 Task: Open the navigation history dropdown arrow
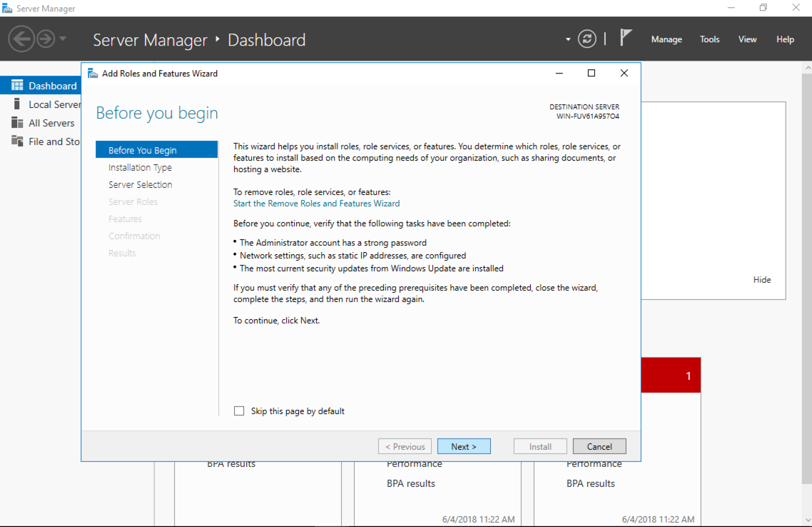pos(63,39)
